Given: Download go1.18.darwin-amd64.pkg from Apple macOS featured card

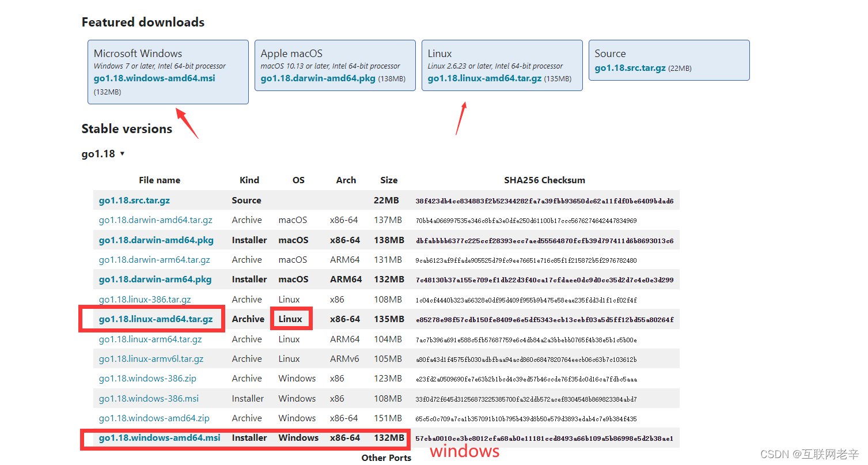Looking at the screenshot, I should point(318,78).
